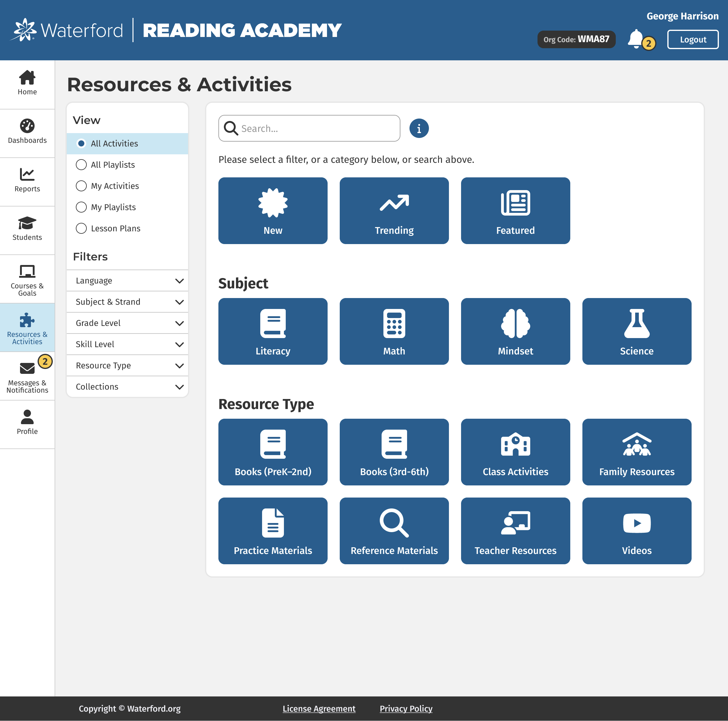728x721 pixels.
Task: Open the Teacher Resources tile
Action: (515, 530)
